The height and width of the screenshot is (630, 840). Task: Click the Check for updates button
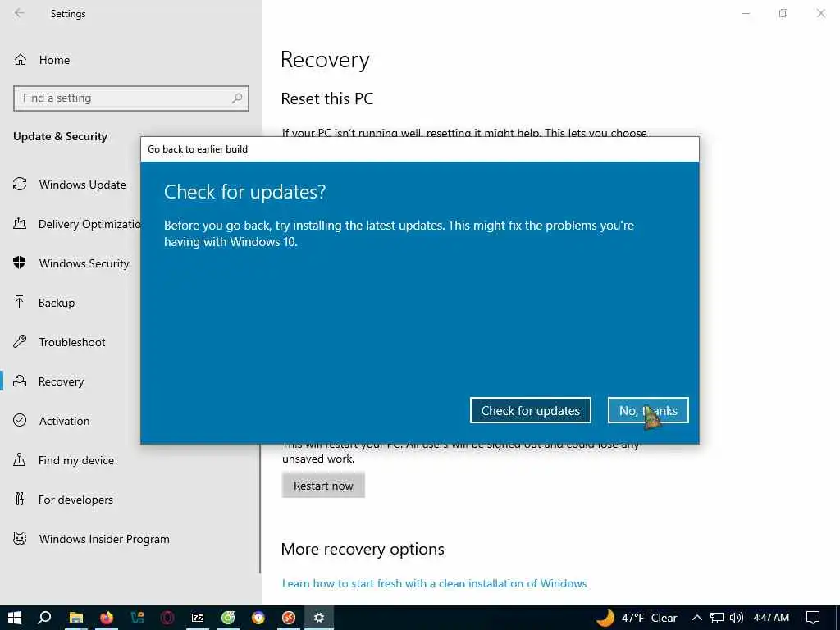(531, 410)
